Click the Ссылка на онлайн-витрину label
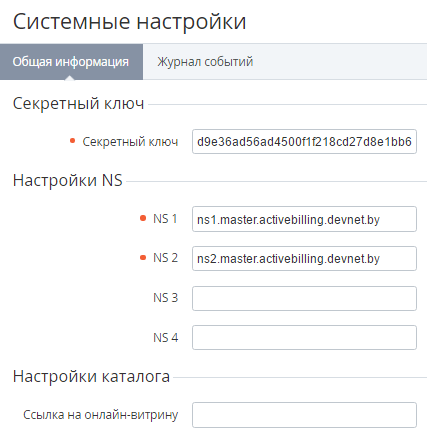Image resolution: width=427 pixels, height=437 pixels. (x=101, y=415)
